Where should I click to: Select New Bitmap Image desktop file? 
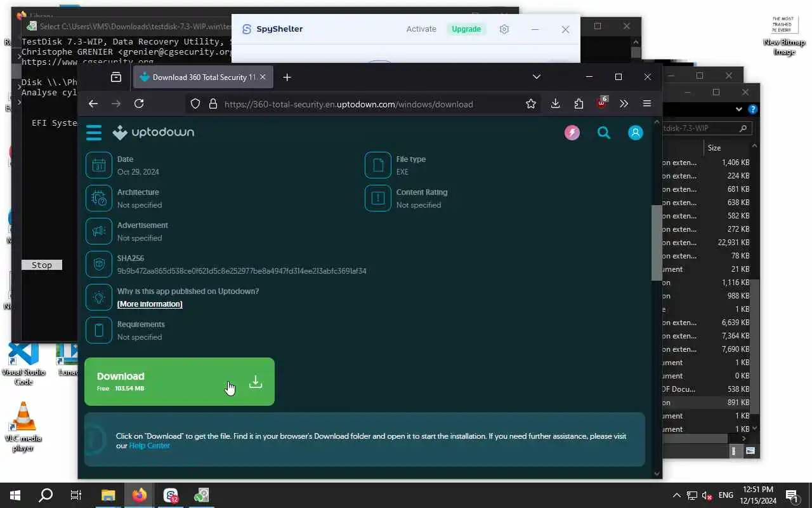[x=785, y=36]
